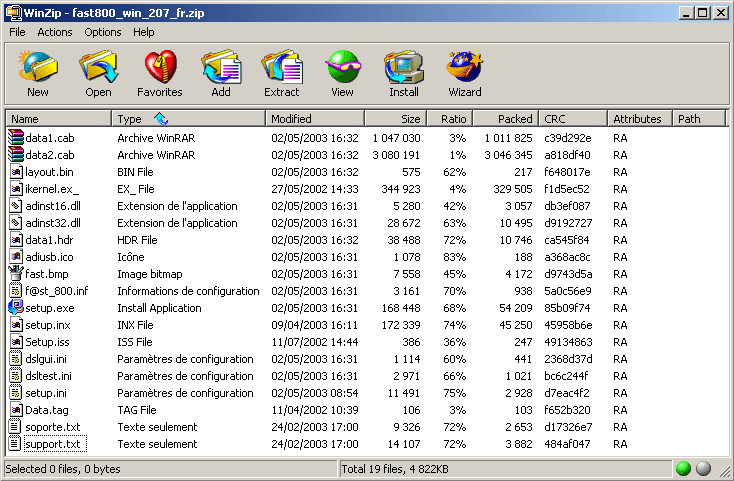Screen dimensions: 734x481
Task: Click the adinst32.dll file icon
Action: point(16,223)
